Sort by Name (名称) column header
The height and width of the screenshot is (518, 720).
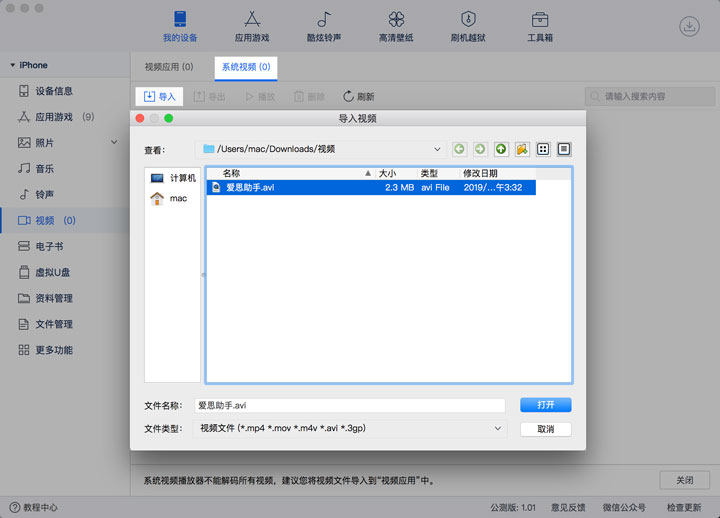point(291,173)
